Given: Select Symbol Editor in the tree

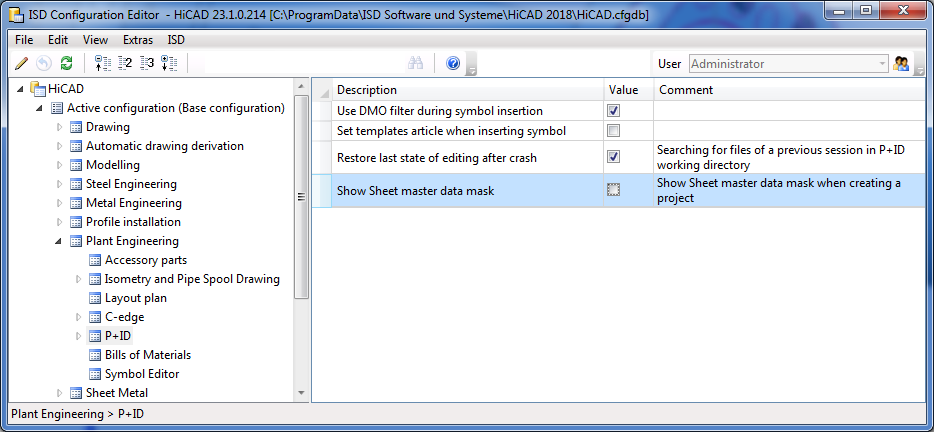Looking at the screenshot, I should [x=142, y=374].
